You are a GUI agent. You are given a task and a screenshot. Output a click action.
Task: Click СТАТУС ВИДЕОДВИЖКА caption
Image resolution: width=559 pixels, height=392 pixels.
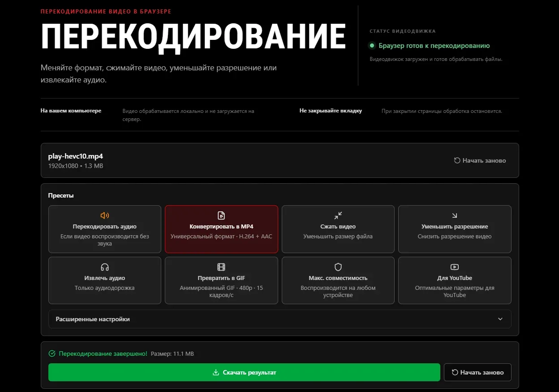tap(403, 31)
